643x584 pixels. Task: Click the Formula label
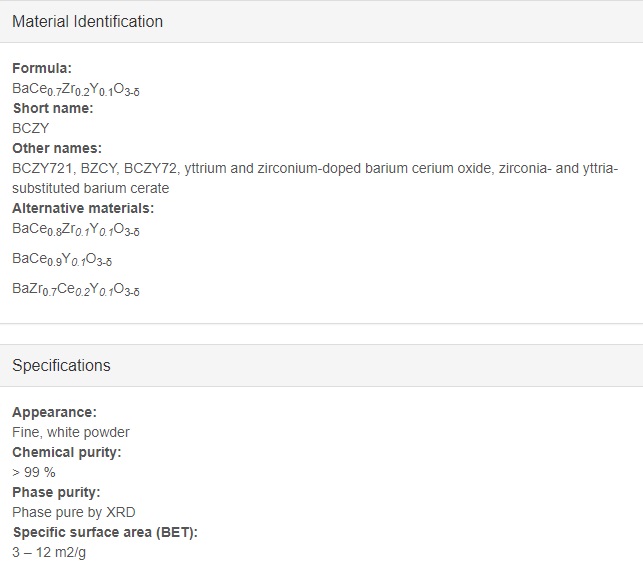[42, 68]
